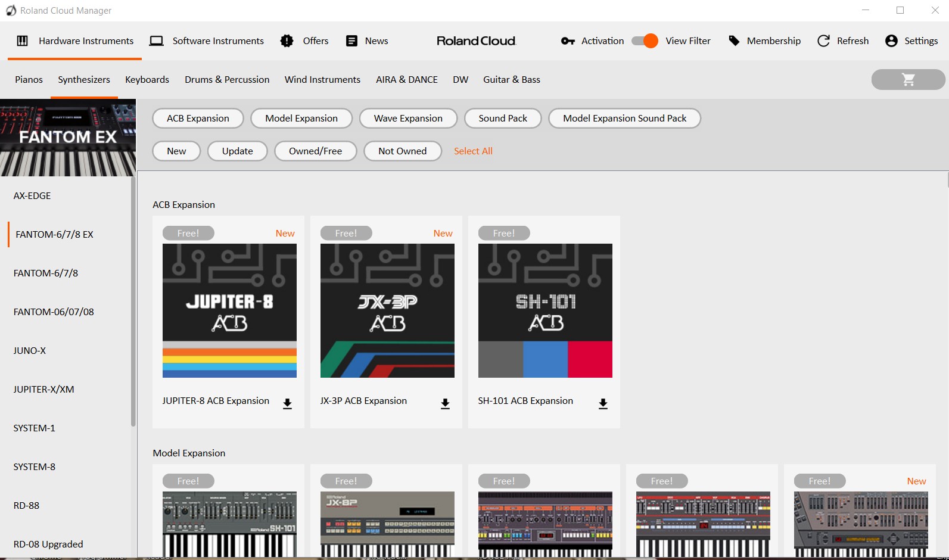Switch to the Keyboards category
949x560 pixels.
(147, 79)
